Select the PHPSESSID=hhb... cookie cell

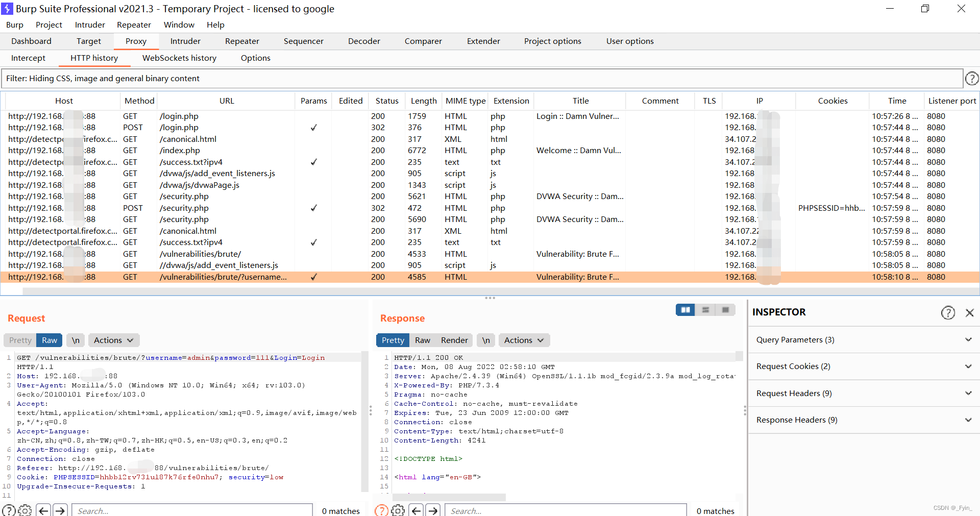pyautogui.click(x=831, y=208)
